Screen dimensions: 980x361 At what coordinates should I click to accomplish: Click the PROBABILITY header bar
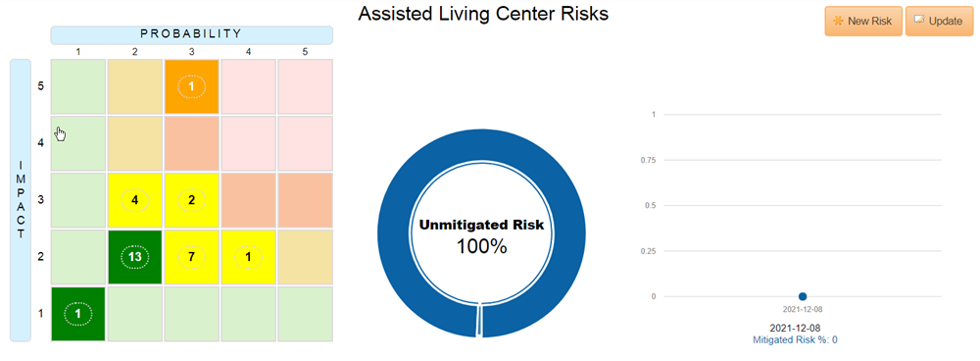tap(191, 34)
